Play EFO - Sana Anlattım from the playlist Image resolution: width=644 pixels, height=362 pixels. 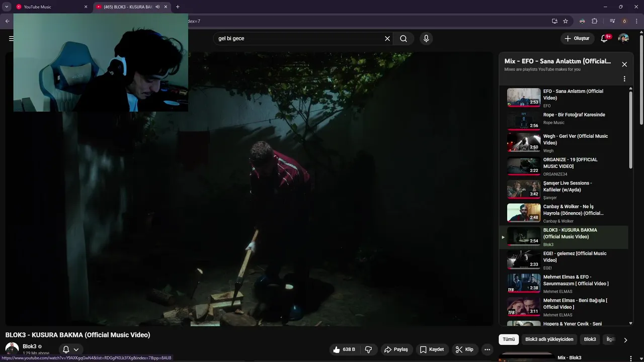(563, 98)
